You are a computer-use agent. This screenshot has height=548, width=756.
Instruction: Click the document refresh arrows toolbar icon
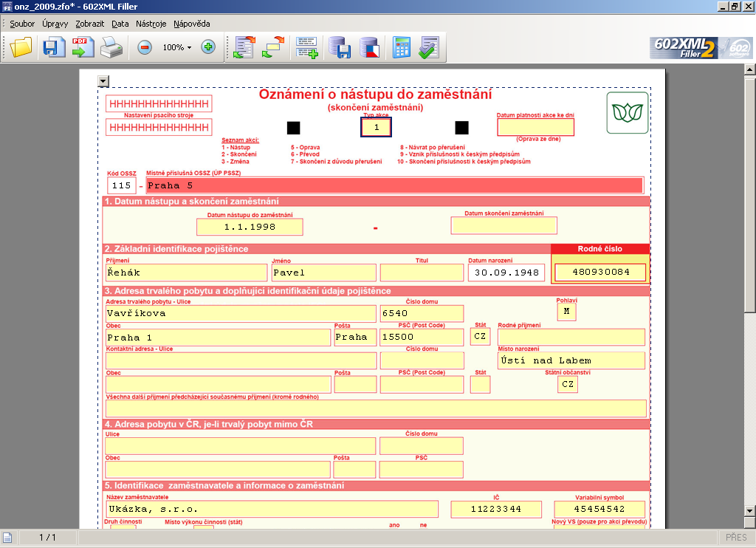[x=244, y=47]
